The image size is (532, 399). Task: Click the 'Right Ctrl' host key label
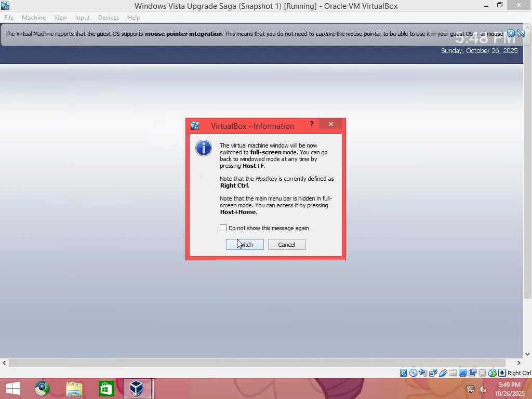coord(519,373)
